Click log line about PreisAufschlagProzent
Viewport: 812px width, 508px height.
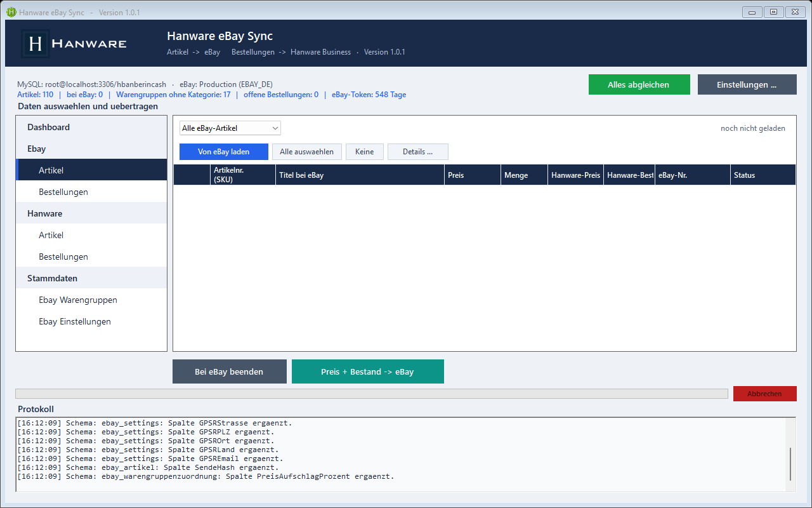pos(206,476)
